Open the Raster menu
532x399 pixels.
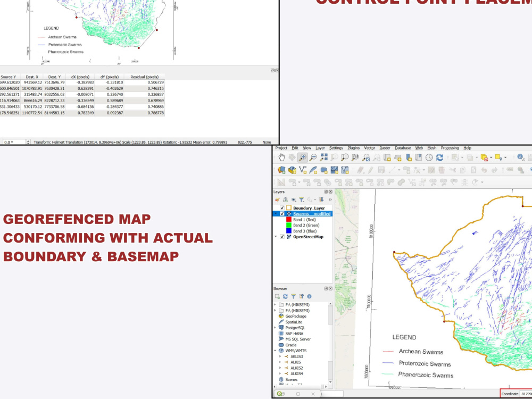(x=385, y=148)
